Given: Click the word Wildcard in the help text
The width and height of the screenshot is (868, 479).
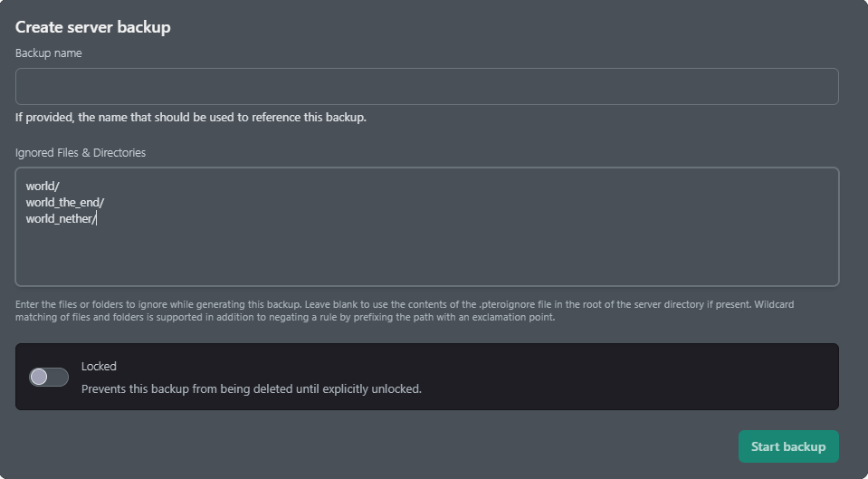Looking at the screenshot, I should pyautogui.click(x=774, y=304).
